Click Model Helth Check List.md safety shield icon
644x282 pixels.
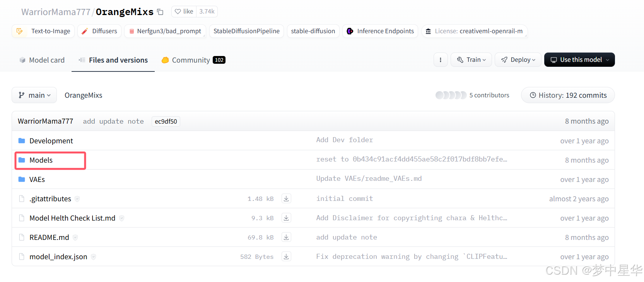[121, 218]
